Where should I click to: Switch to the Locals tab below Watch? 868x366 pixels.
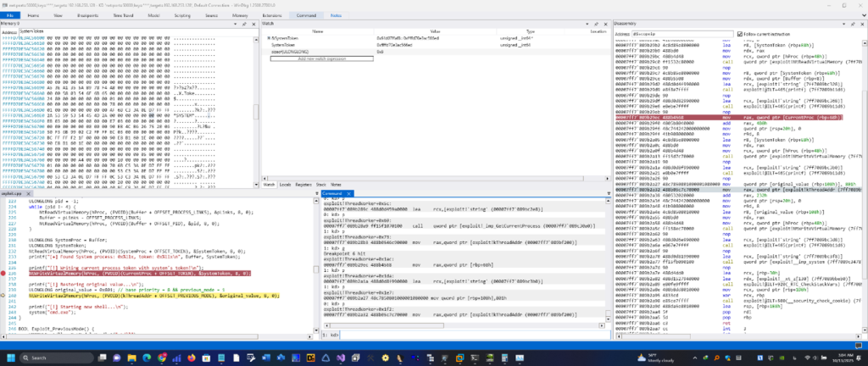[x=286, y=183]
